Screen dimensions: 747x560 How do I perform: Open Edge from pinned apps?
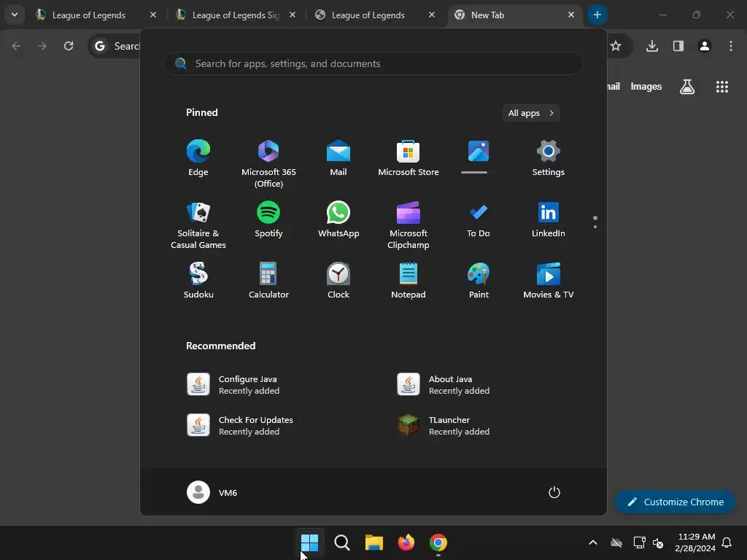[198, 159]
